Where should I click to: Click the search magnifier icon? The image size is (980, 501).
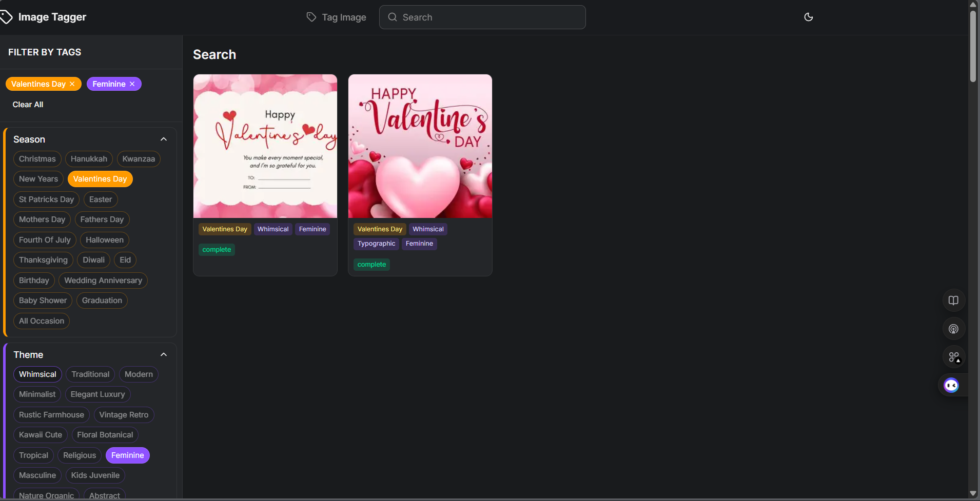(392, 17)
